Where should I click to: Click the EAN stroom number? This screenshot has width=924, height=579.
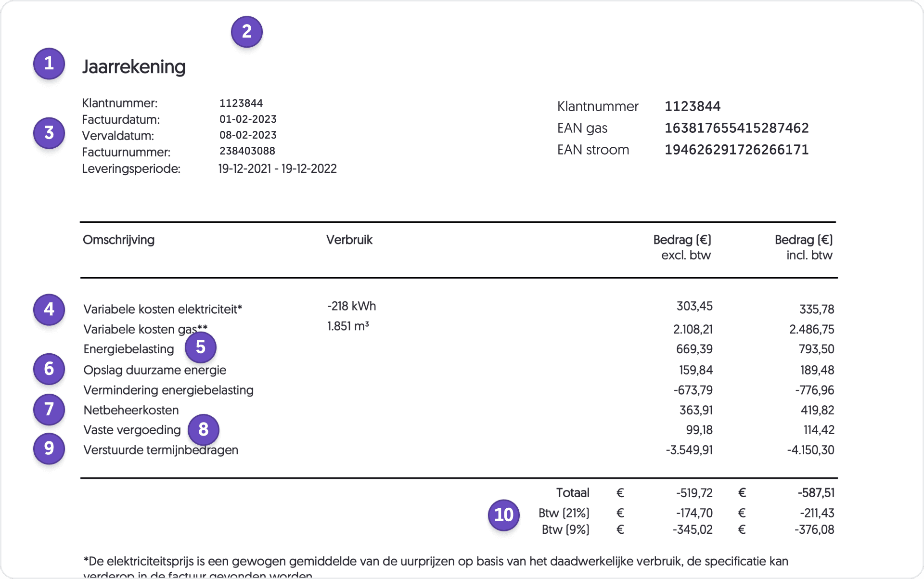coord(736,149)
